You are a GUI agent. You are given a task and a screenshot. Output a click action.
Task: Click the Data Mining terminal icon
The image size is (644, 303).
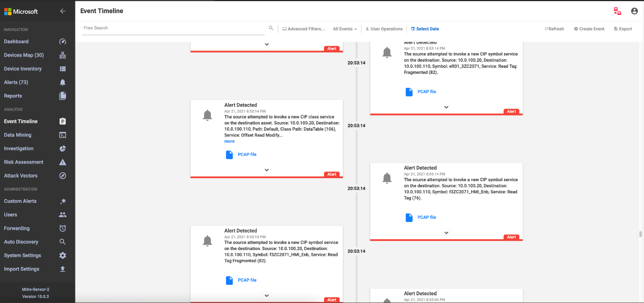(x=63, y=135)
